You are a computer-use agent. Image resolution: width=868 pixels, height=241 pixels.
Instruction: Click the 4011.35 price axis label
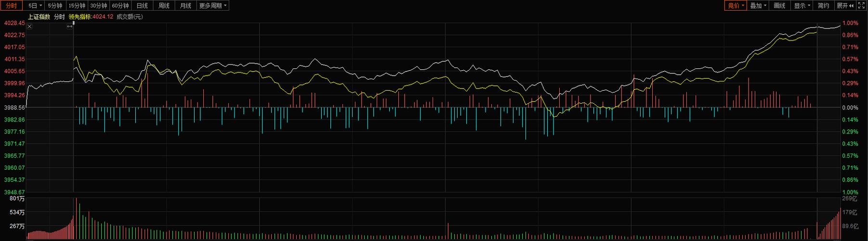tap(14, 59)
